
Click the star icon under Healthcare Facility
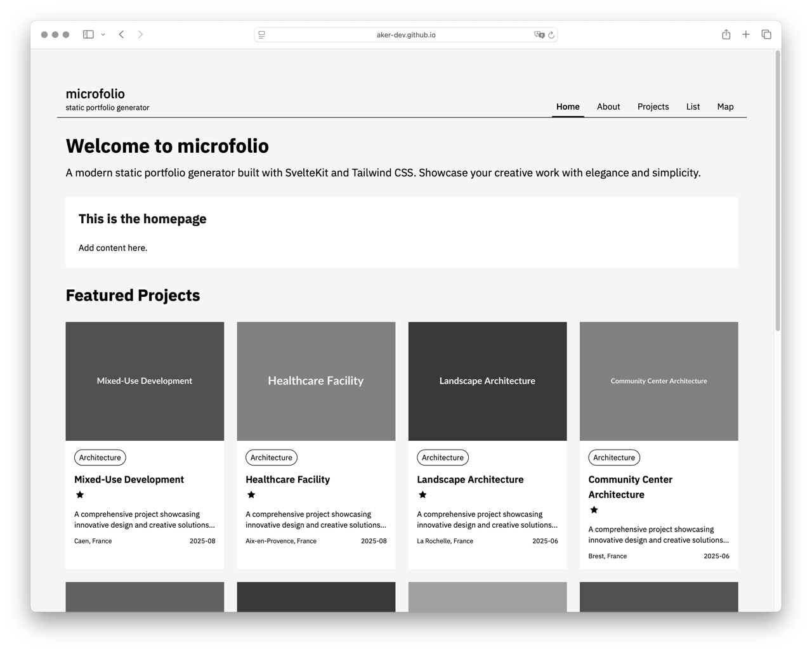click(x=251, y=495)
